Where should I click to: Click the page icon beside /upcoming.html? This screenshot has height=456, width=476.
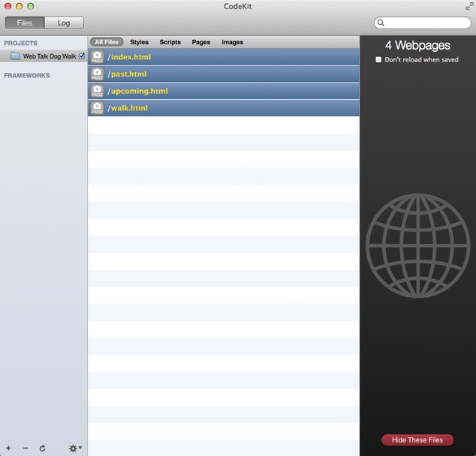click(x=97, y=91)
